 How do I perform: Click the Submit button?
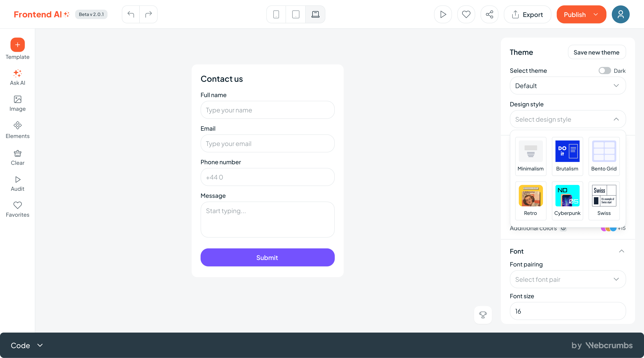coord(267,257)
